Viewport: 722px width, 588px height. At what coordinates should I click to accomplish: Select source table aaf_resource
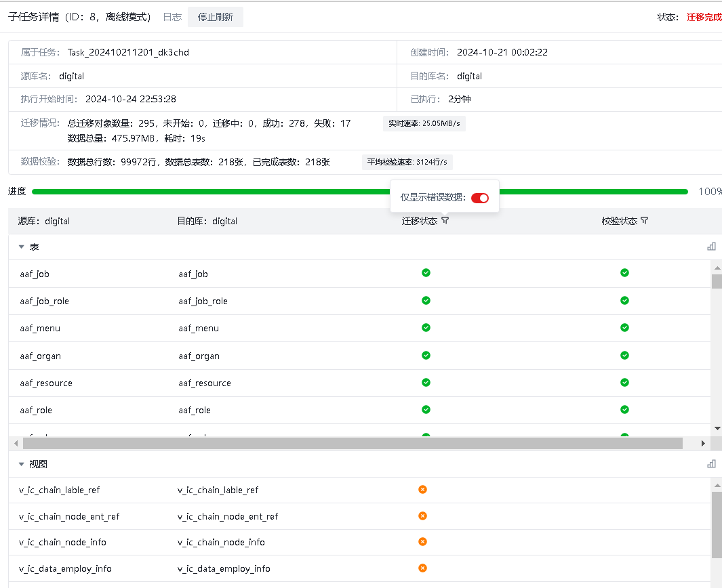point(46,383)
